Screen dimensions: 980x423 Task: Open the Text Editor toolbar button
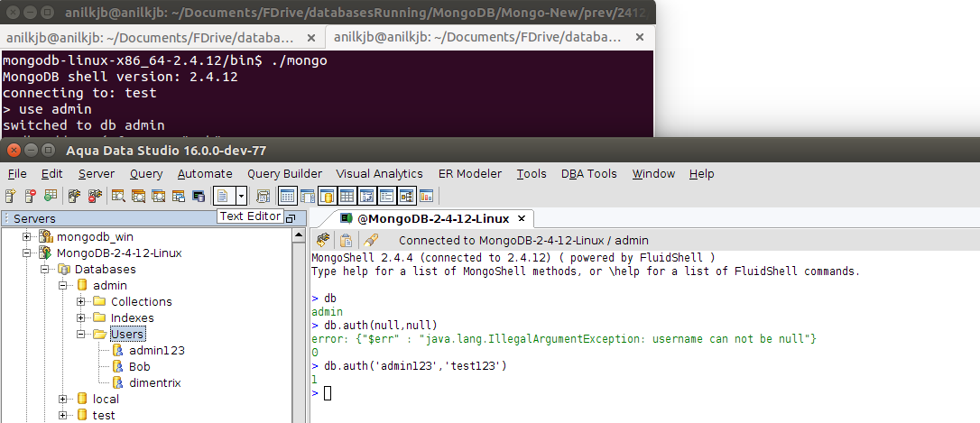tap(223, 196)
